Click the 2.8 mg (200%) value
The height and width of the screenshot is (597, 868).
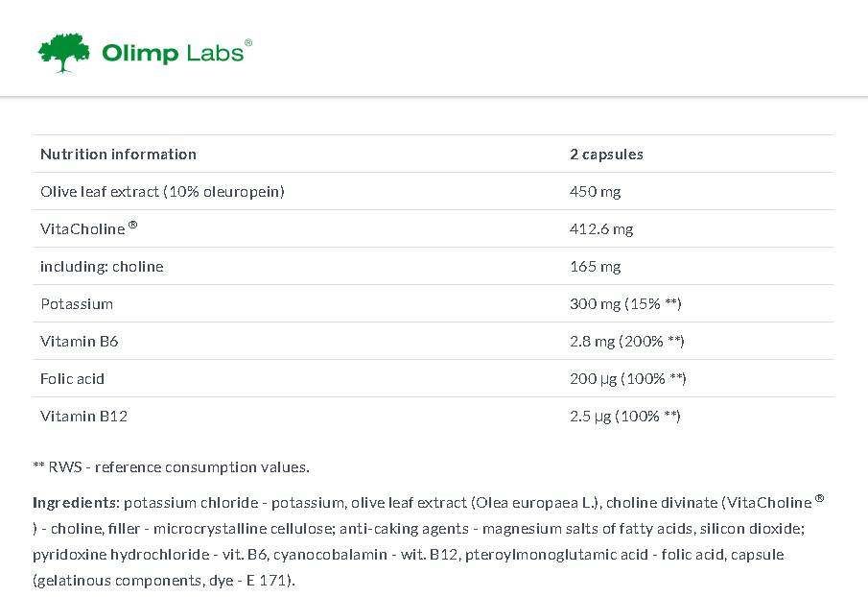[x=627, y=341]
